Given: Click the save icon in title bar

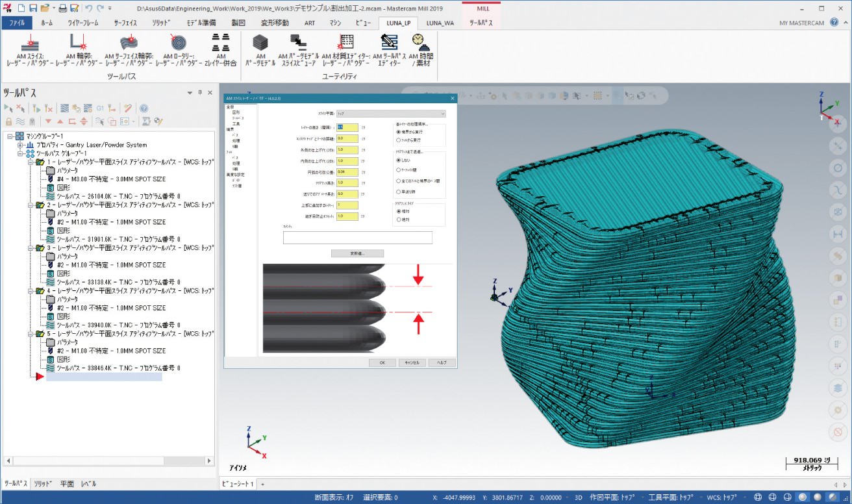Looking at the screenshot, I should click(x=32, y=8).
